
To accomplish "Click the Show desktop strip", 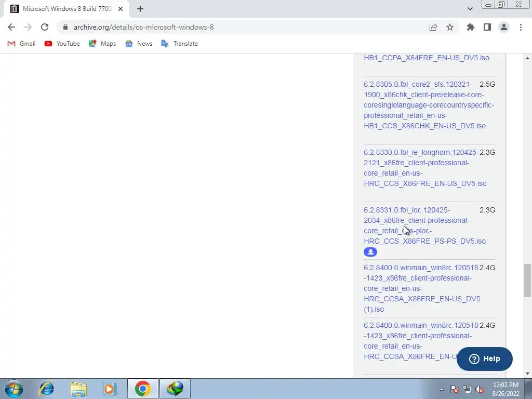I will (x=528, y=389).
